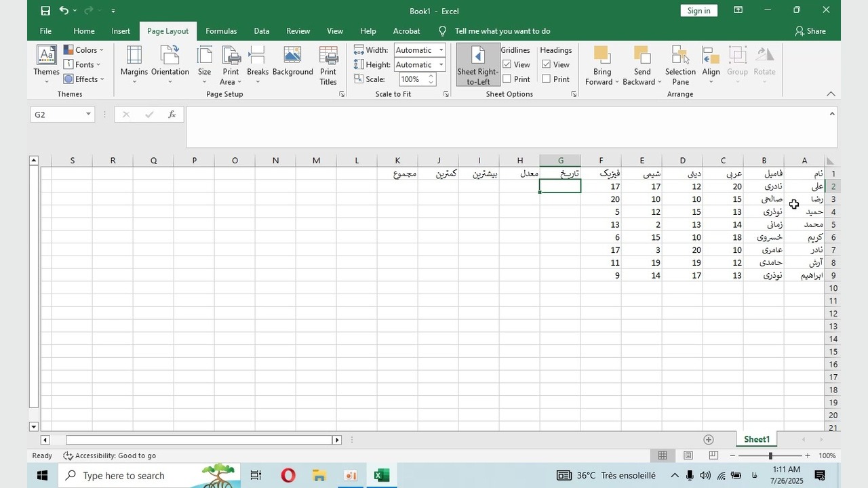Image resolution: width=868 pixels, height=488 pixels.
Task: Open the Themes gallery
Action: coord(46,65)
